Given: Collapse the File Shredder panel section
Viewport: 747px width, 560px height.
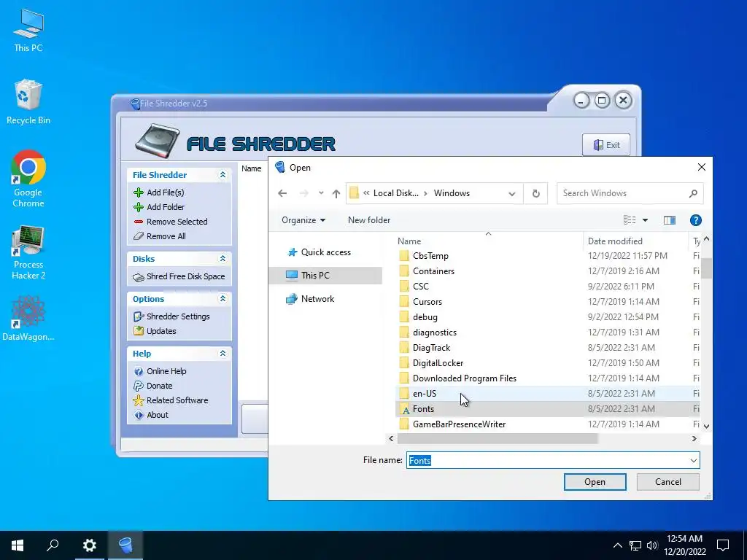Looking at the screenshot, I should point(222,175).
